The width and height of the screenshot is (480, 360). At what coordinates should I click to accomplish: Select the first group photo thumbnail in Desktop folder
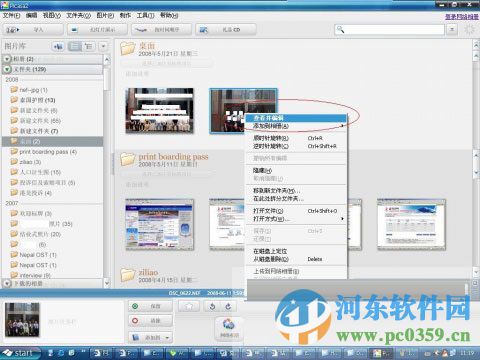pos(159,111)
